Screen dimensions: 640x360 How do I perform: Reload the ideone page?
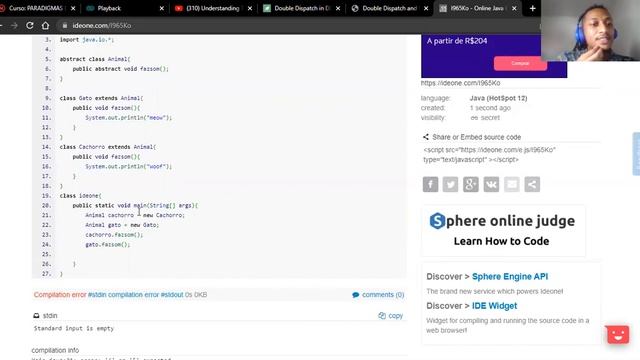[x=30, y=25]
